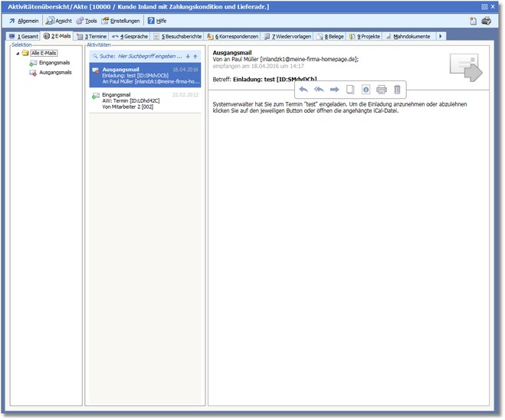Viewport: 505px width, 420px height.
Task: Open the Eingangsmail AW: Termin entry
Action: 144,101
